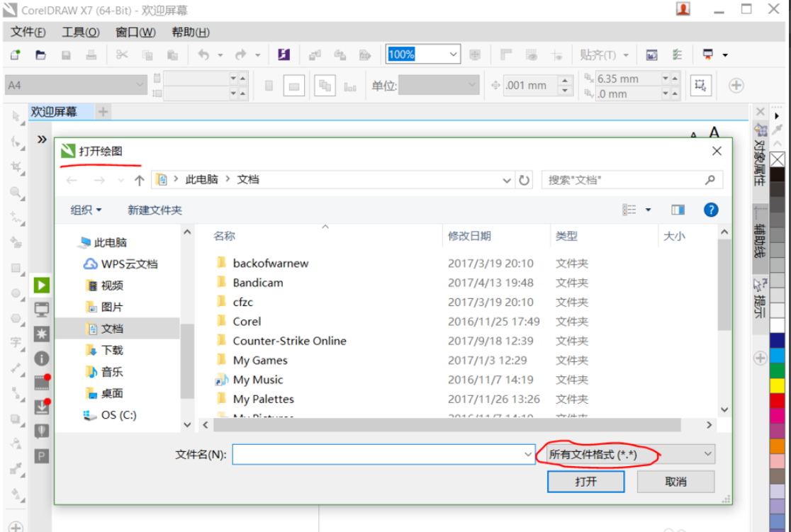Click the New document icon in the toolbar
This screenshot has height=532, width=791.
[x=15, y=55]
